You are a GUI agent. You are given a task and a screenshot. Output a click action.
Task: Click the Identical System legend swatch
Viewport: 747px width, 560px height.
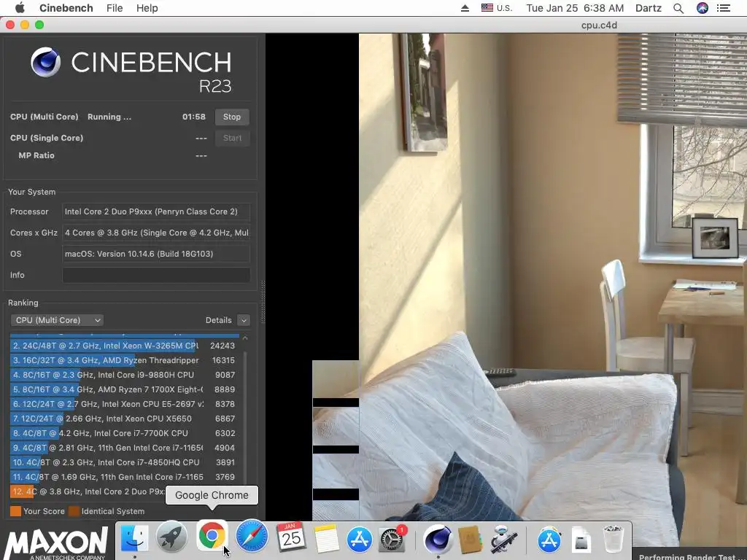tap(74, 511)
